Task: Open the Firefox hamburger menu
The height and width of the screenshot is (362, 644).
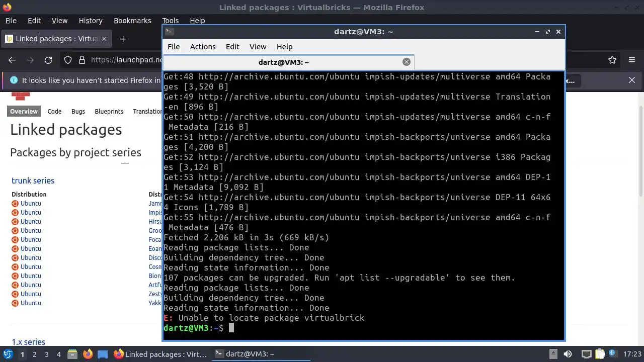Action: click(632, 60)
